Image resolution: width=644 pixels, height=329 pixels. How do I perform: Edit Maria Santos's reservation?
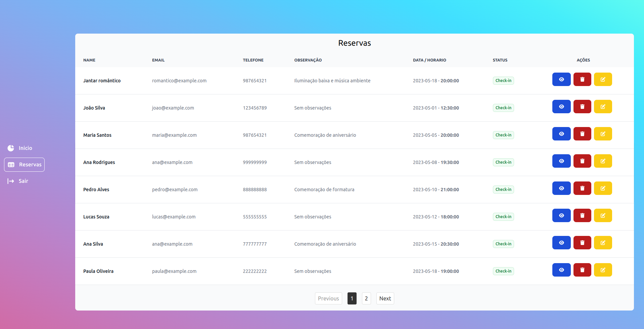(x=603, y=134)
